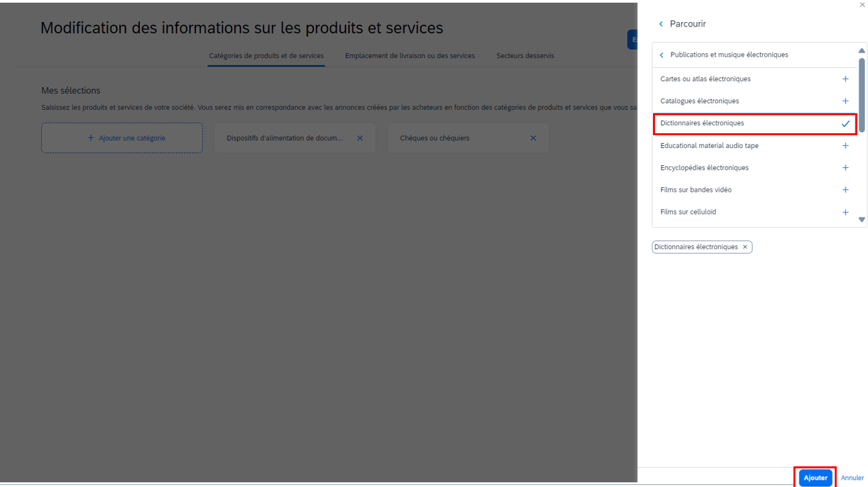Select Encyclopédies électroniques row text
This screenshot has height=487, width=868.
pyautogui.click(x=704, y=168)
